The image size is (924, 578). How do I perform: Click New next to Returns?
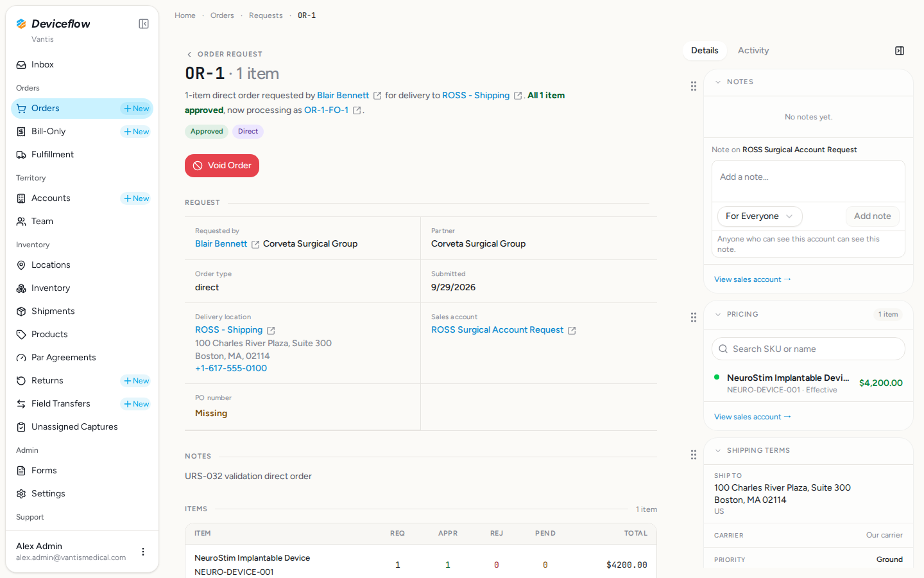[136, 381]
